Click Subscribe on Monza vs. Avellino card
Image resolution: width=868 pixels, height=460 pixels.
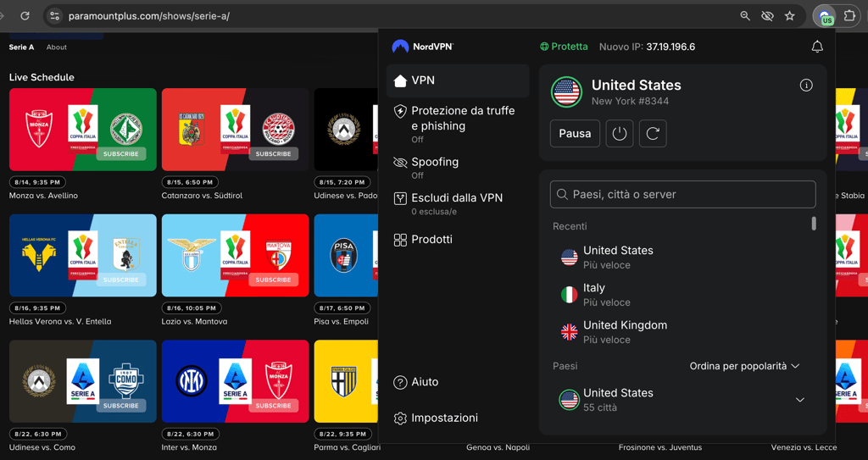[121, 154]
